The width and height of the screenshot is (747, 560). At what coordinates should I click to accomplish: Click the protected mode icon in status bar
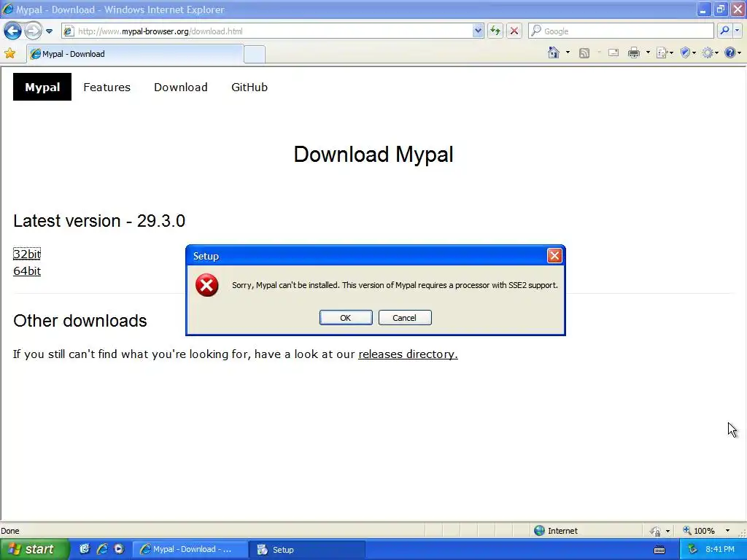point(656,531)
